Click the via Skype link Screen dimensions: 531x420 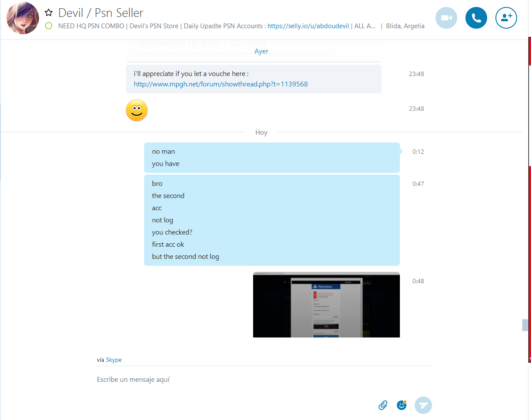click(x=114, y=360)
